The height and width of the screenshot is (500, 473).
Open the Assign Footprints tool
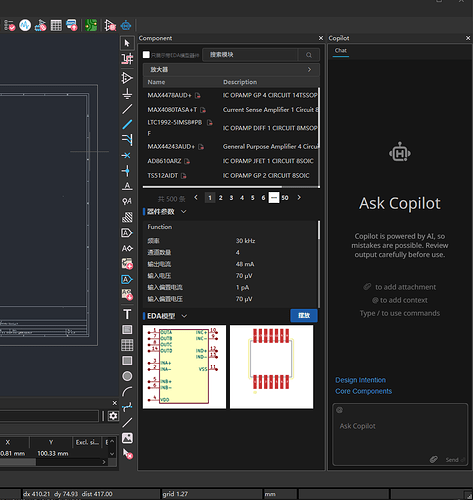(40, 25)
